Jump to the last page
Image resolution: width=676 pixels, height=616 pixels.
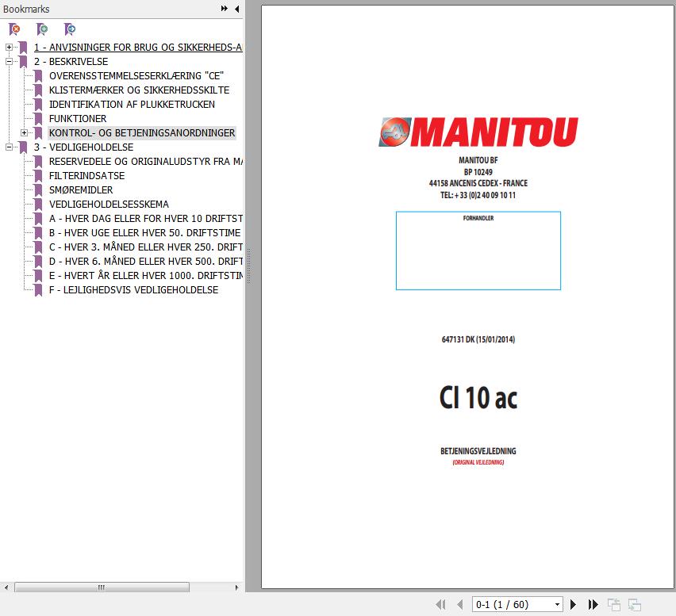[593, 604]
